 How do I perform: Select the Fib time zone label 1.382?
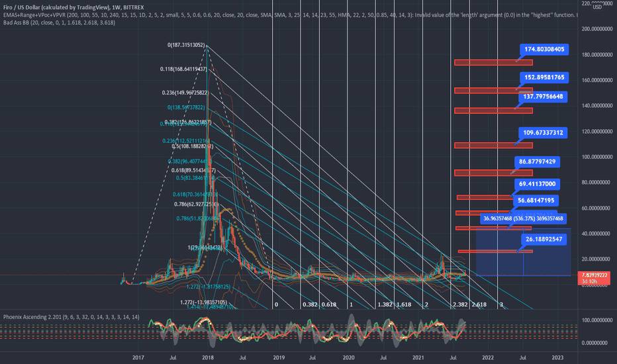[x=385, y=304]
